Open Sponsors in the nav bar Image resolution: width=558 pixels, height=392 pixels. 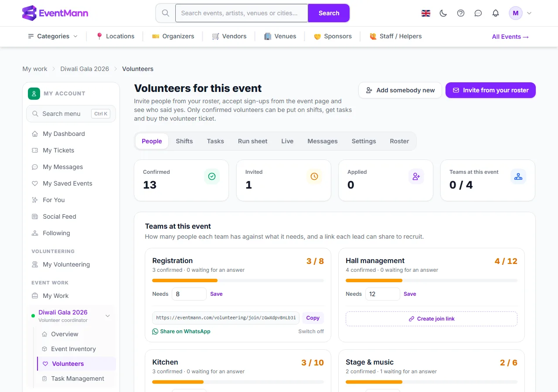[333, 36]
